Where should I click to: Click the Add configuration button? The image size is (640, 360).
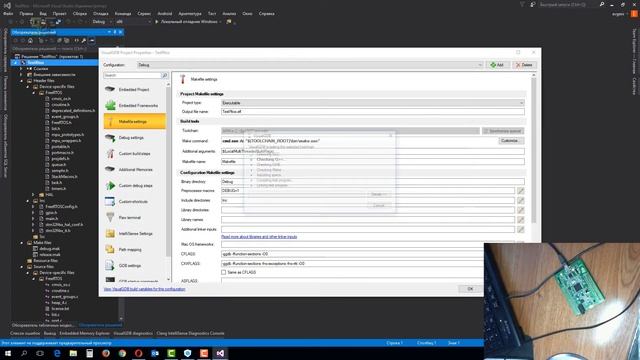point(498,65)
